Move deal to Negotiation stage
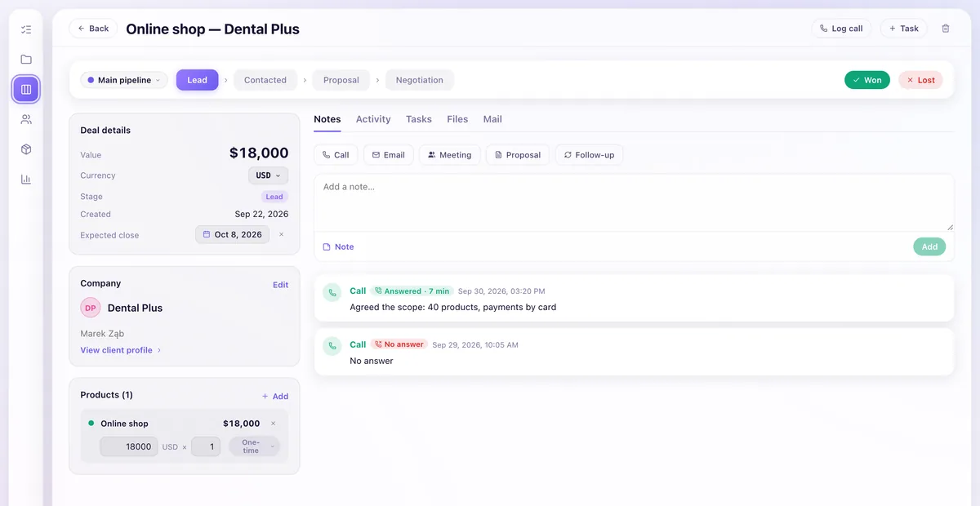The height and width of the screenshot is (506, 980). click(420, 80)
